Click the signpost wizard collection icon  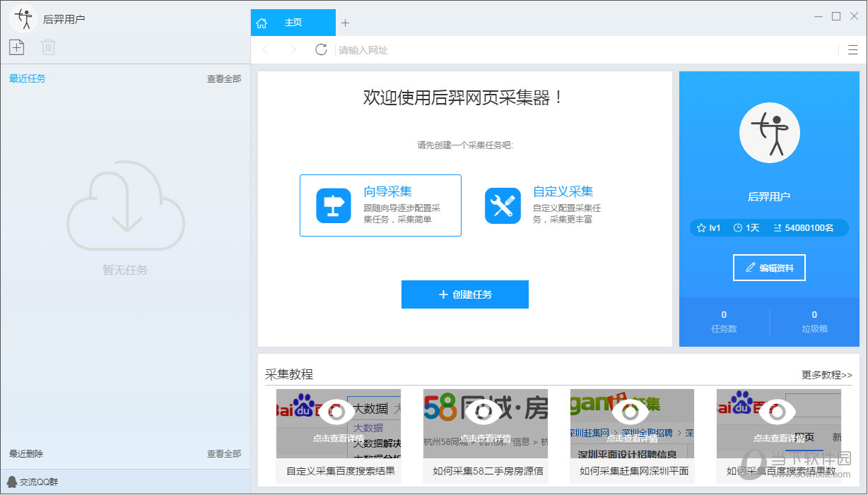coord(334,205)
